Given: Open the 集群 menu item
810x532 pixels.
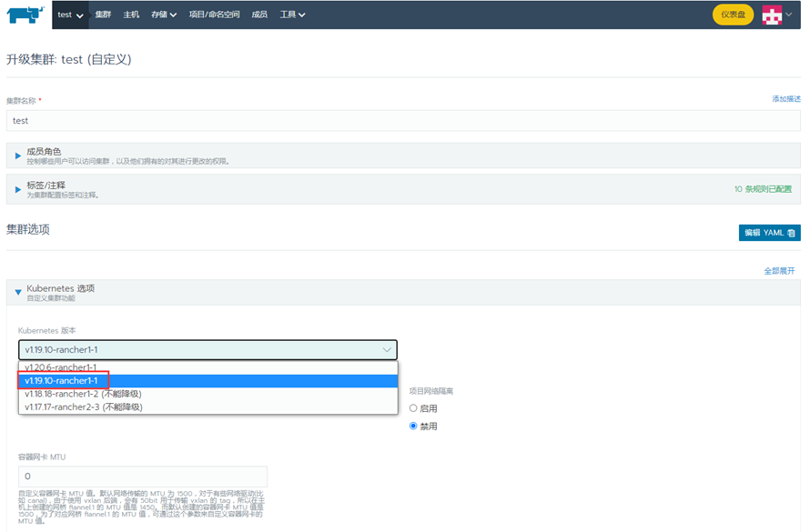Looking at the screenshot, I should (x=103, y=15).
